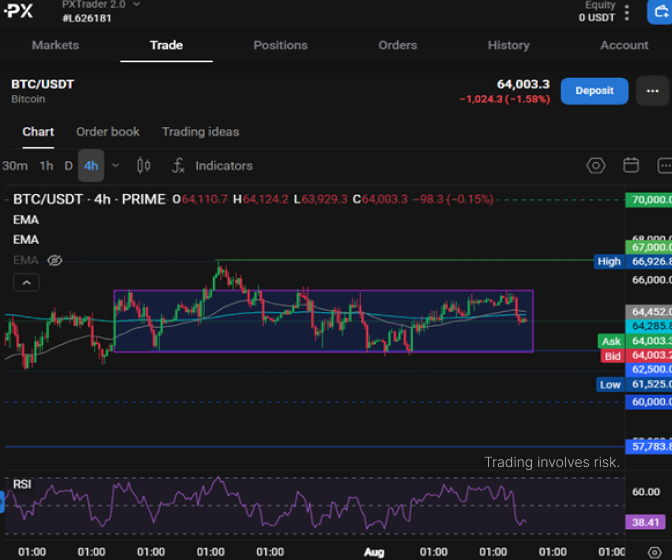Select the Chart sub-tab

click(38, 132)
